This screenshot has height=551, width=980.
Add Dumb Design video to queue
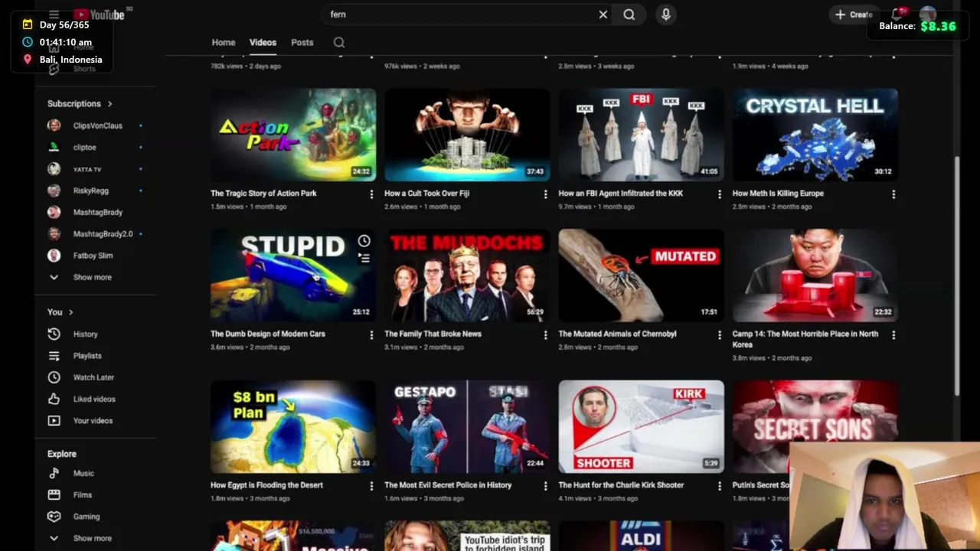tap(364, 259)
